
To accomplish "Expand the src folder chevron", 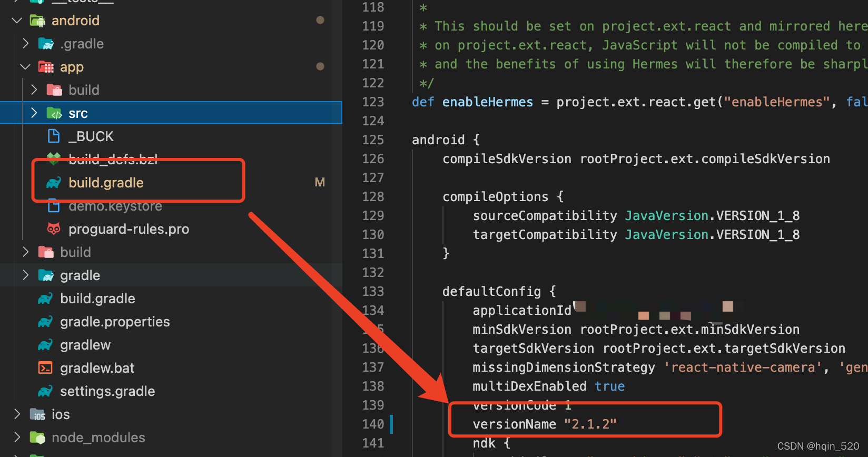I will [x=34, y=113].
